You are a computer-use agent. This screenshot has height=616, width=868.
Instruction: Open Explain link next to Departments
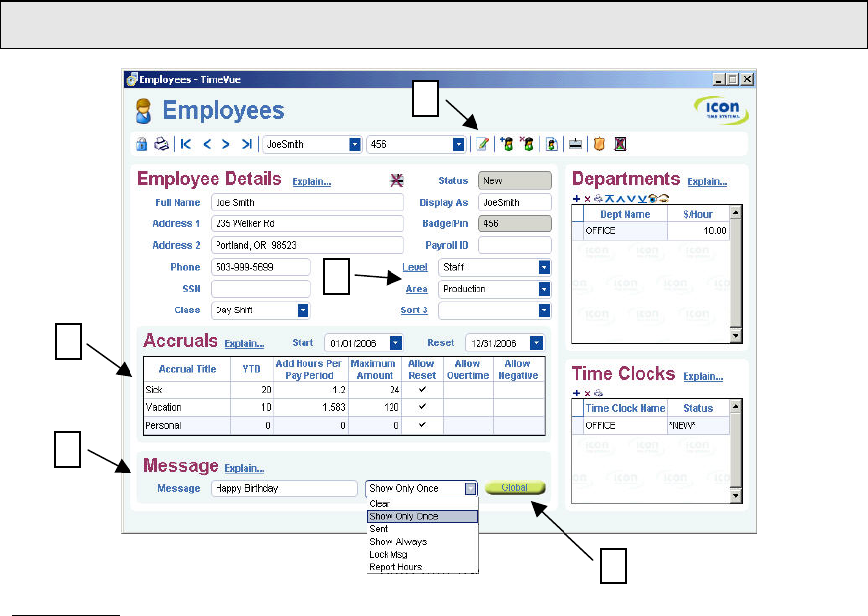pyautogui.click(x=707, y=182)
